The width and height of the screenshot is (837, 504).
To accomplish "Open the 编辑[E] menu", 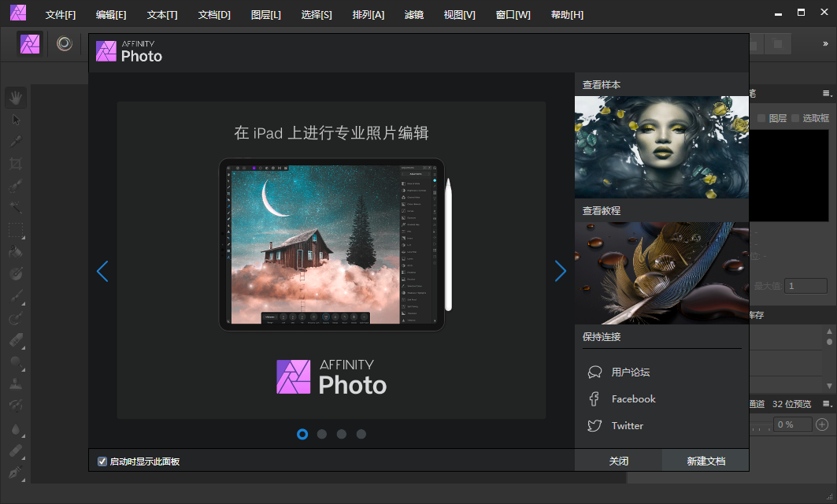I will coord(111,15).
